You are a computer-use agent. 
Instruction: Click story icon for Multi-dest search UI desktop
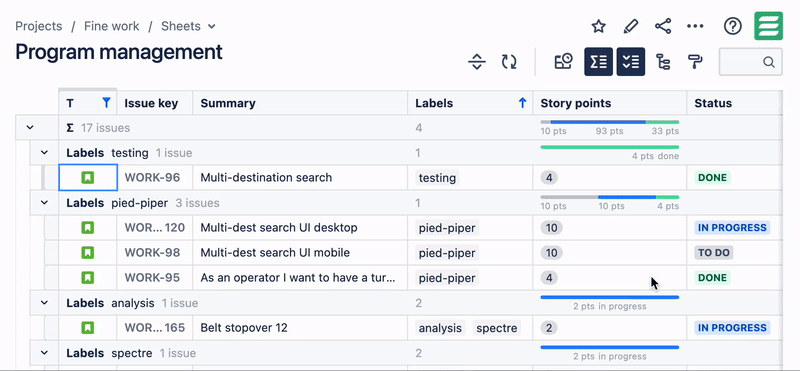[88, 228]
